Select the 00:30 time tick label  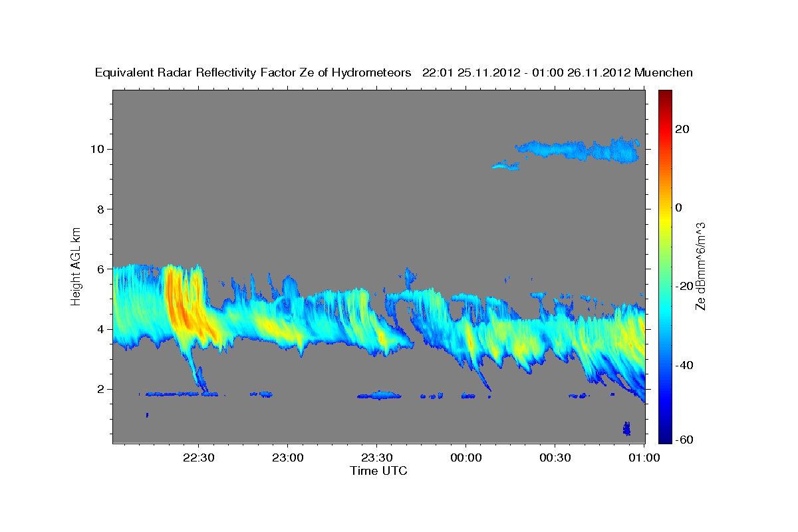[x=555, y=458]
